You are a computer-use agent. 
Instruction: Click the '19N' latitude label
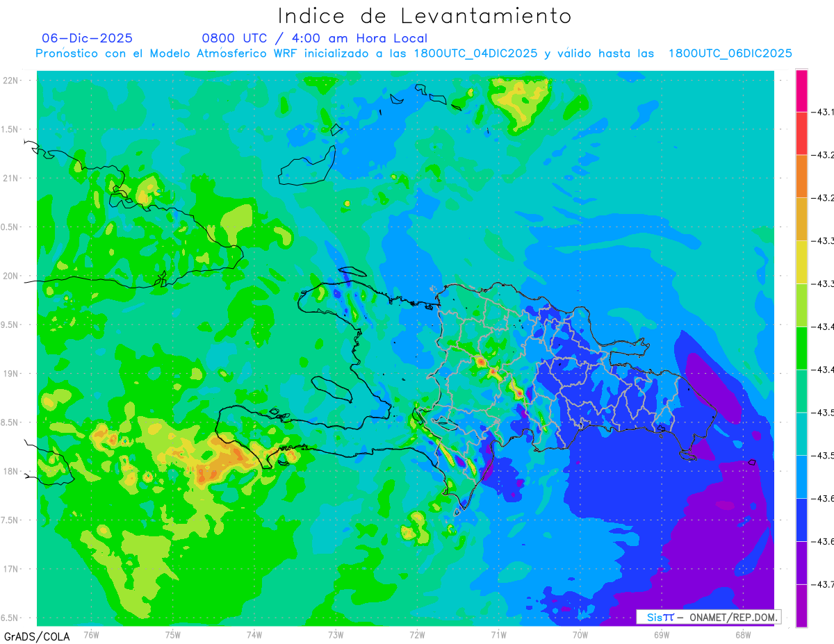[12, 373]
